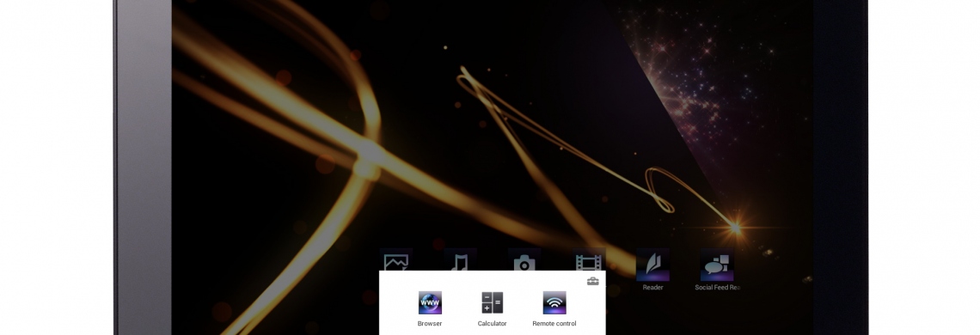This screenshot has width=980, height=335.
Task: Open the Remote control app icon
Action: (x=554, y=302)
